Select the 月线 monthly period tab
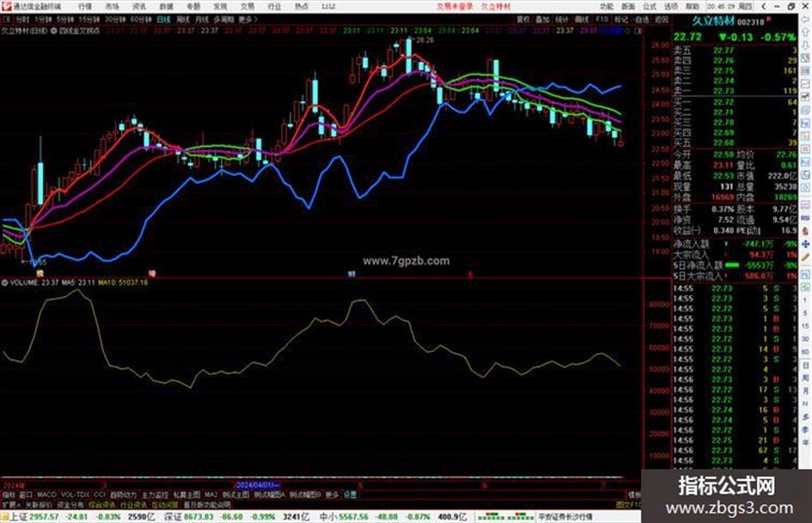Image resolution: width=812 pixels, height=523 pixels. click(201, 19)
